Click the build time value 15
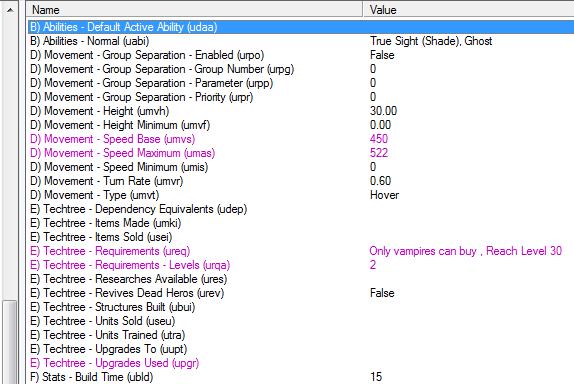This screenshot has width=574, height=384. pos(376,377)
